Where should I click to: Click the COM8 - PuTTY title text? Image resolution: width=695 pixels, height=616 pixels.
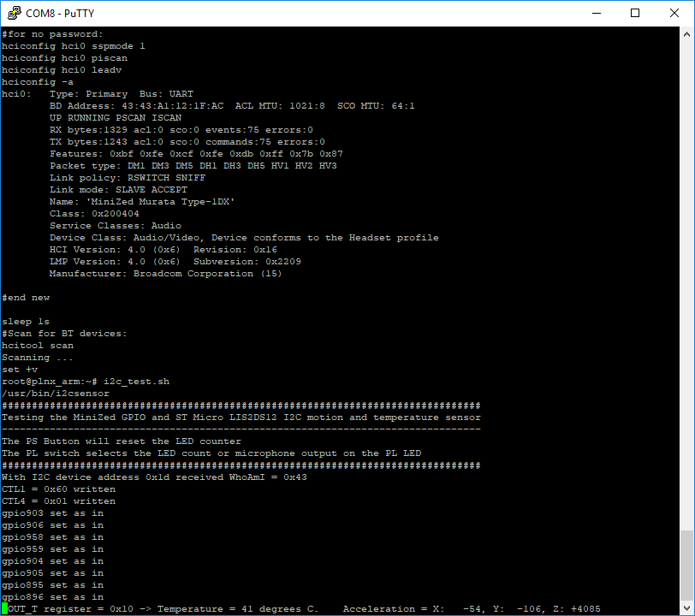[x=60, y=14]
